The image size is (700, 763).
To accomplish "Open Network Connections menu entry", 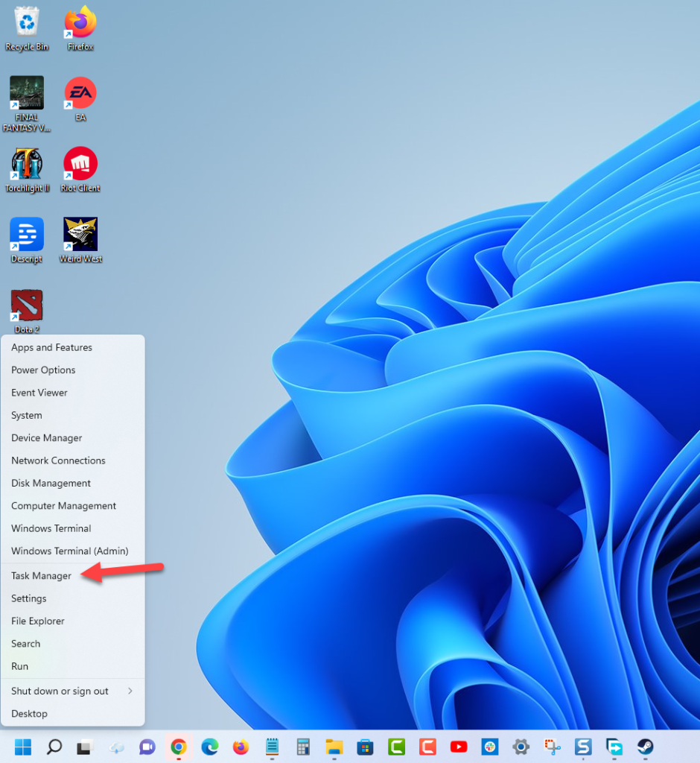I will pyautogui.click(x=73, y=460).
